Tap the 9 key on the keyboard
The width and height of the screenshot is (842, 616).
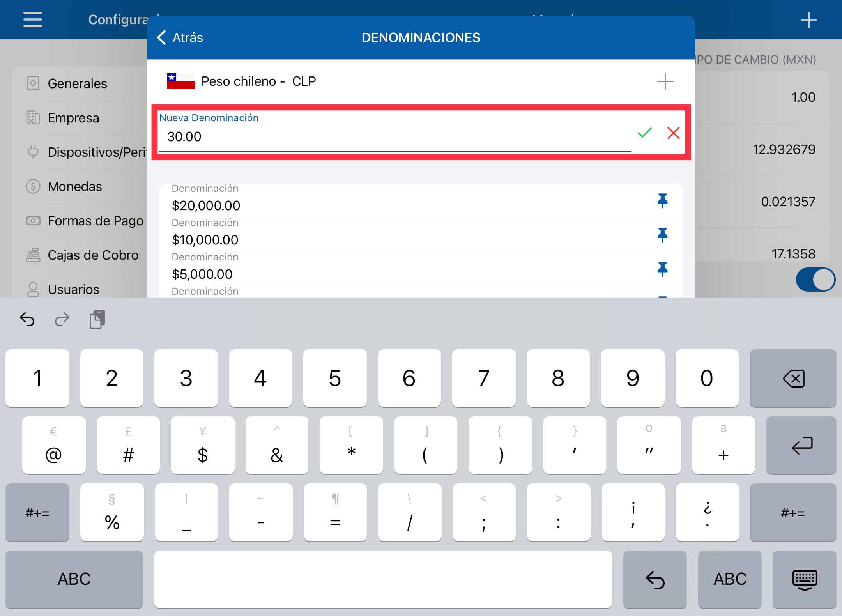click(x=633, y=378)
